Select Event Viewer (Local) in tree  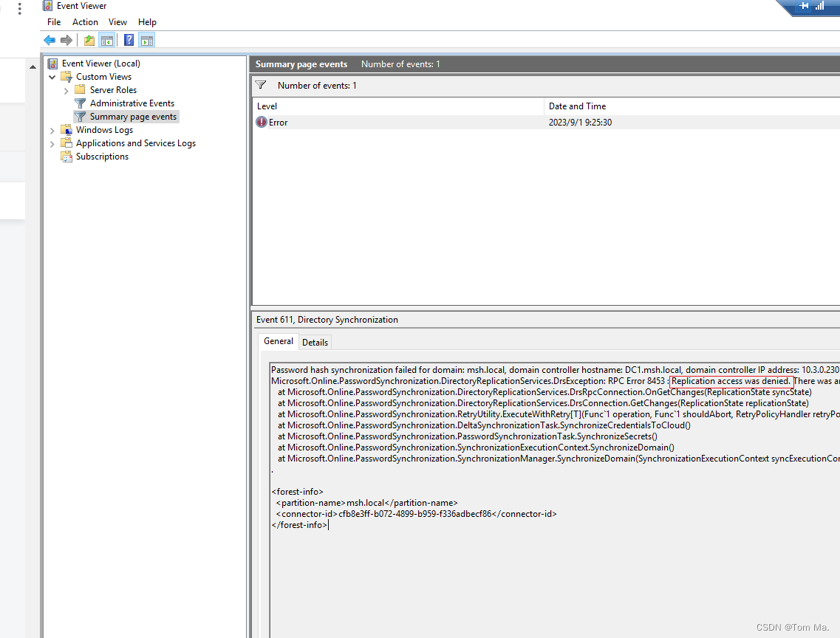[101, 64]
